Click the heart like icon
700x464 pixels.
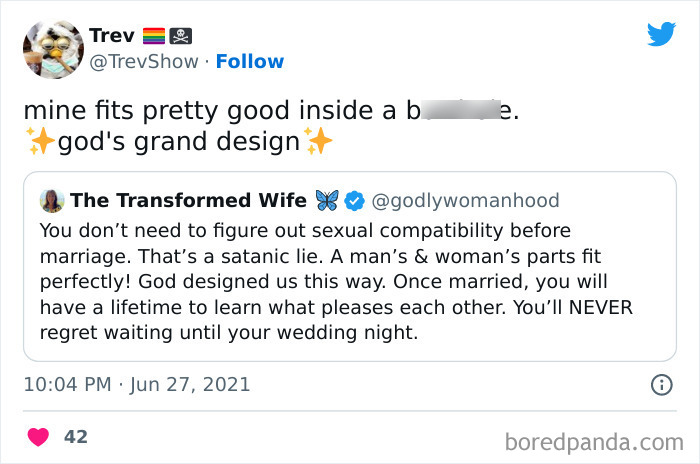pyautogui.click(x=39, y=437)
